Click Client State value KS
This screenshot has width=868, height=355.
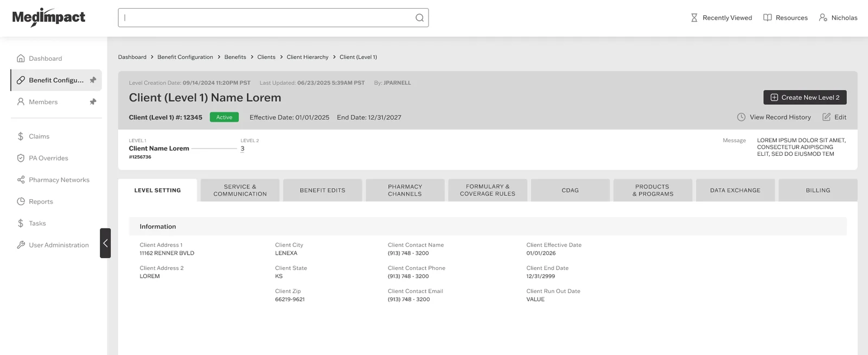[x=279, y=276]
